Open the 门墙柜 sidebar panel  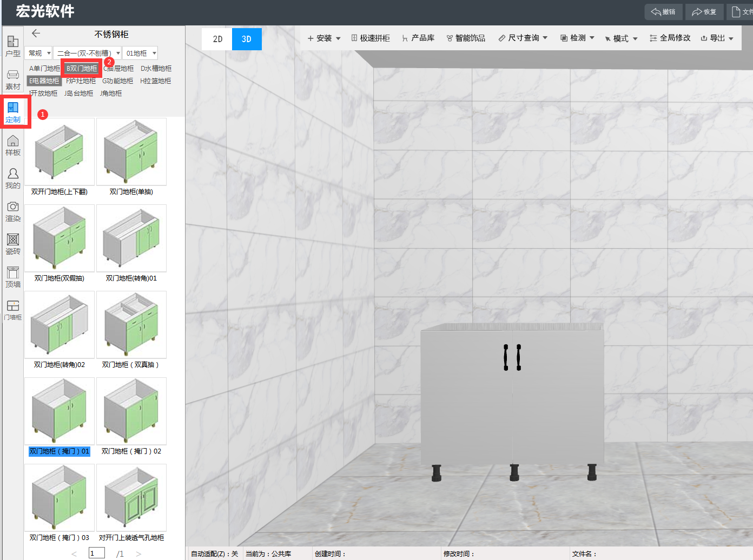[x=13, y=310]
